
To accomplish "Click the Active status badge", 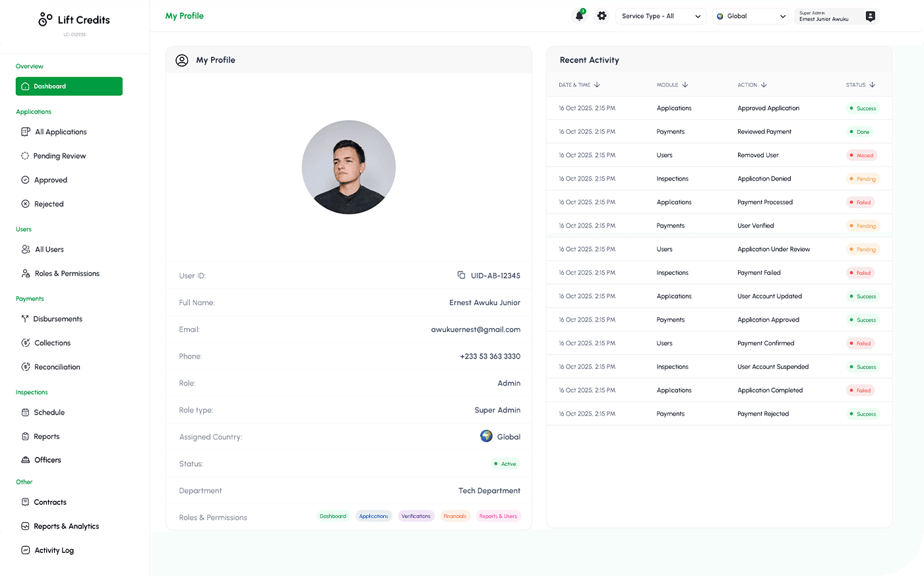I will (x=505, y=464).
